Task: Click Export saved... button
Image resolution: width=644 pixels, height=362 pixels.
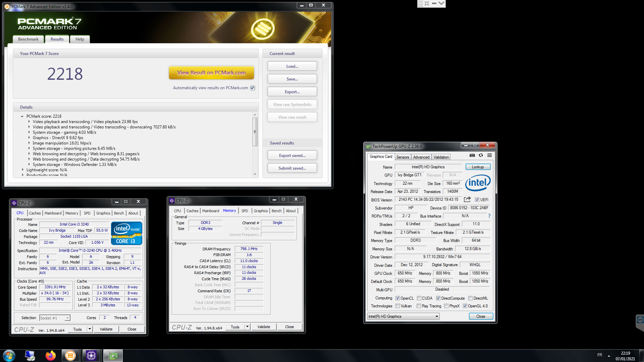Action: pos(292,156)
